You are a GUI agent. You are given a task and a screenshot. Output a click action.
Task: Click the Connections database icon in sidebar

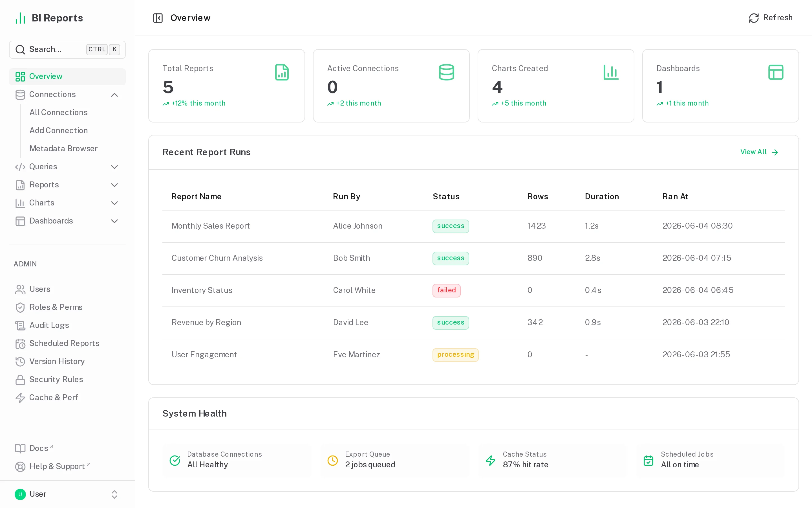(x=20, y=95)
